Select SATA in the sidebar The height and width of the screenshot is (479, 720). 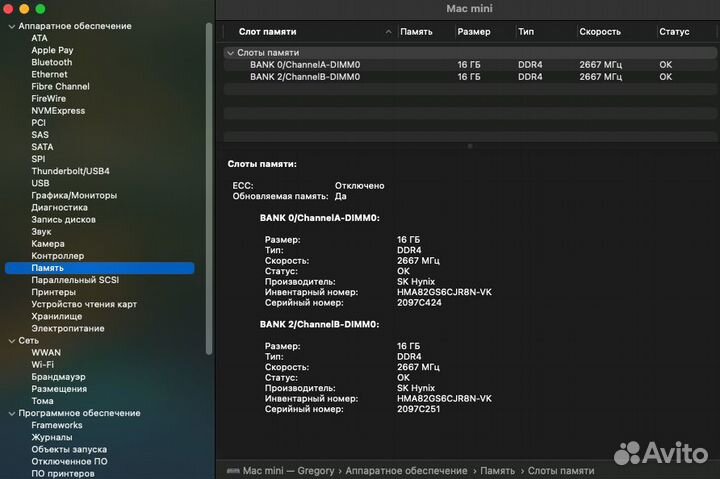pyautogui.click(x=42, y=147)
